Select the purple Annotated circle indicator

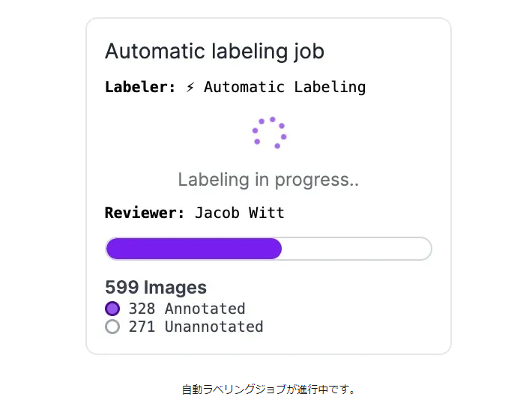(112, 309)
